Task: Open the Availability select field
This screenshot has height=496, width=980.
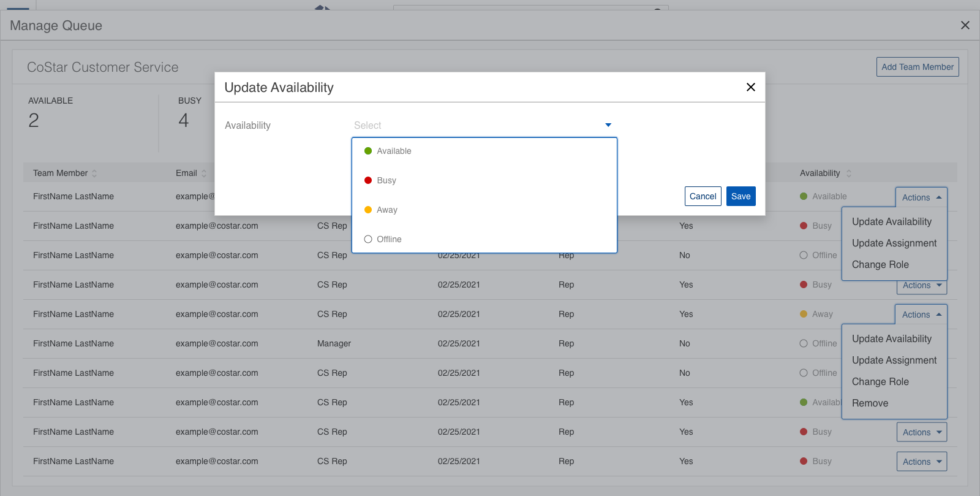Action: (x=478, y=125)
